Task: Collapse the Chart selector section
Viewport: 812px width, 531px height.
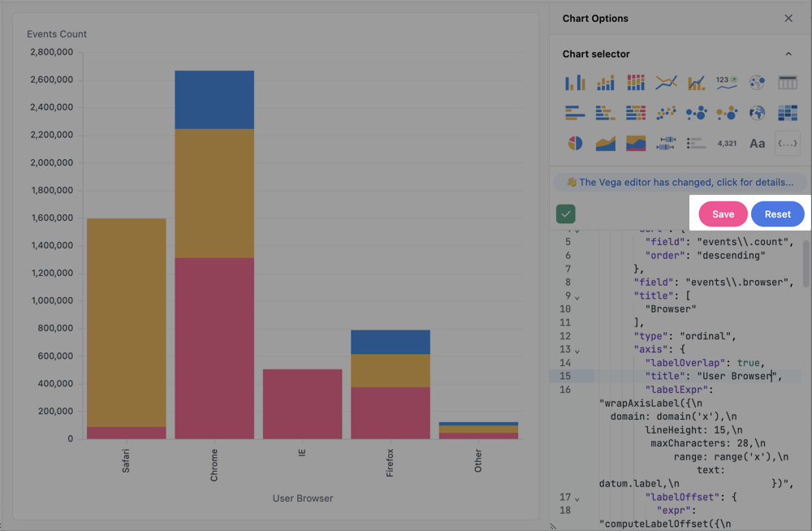Action: pyautogui.click(x=787, y=54)
